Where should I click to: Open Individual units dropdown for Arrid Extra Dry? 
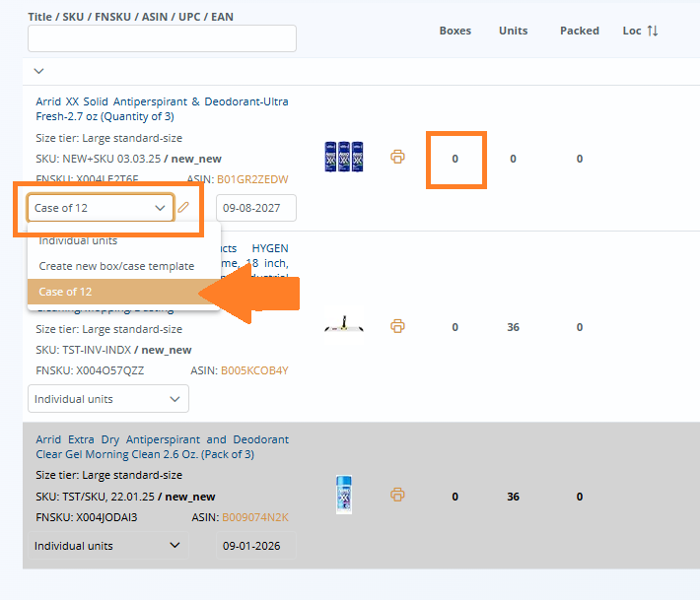tap(107, 546)
